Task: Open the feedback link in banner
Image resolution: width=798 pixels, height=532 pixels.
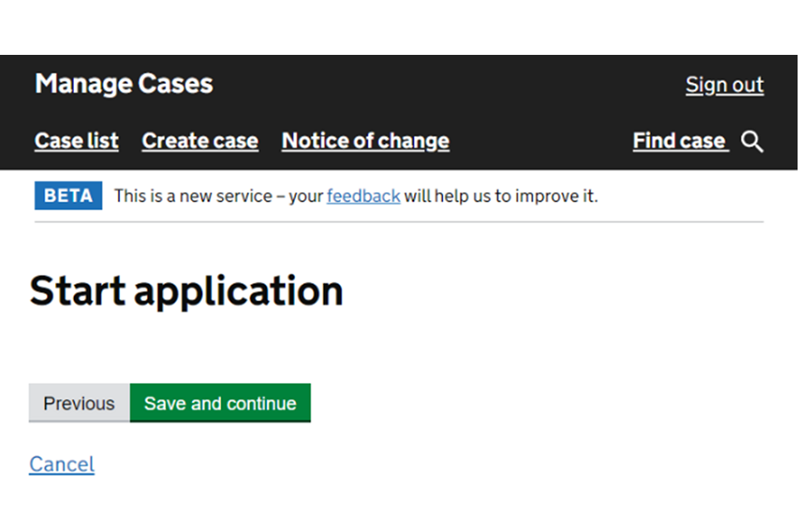Action: (363, 196)
